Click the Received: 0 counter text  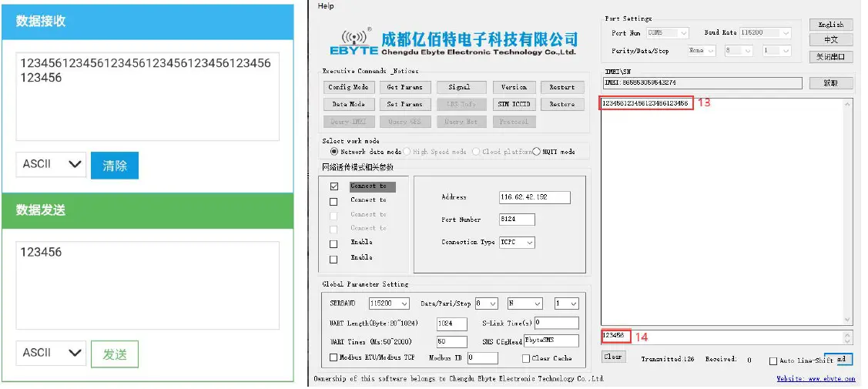click(x=729, y=360)
